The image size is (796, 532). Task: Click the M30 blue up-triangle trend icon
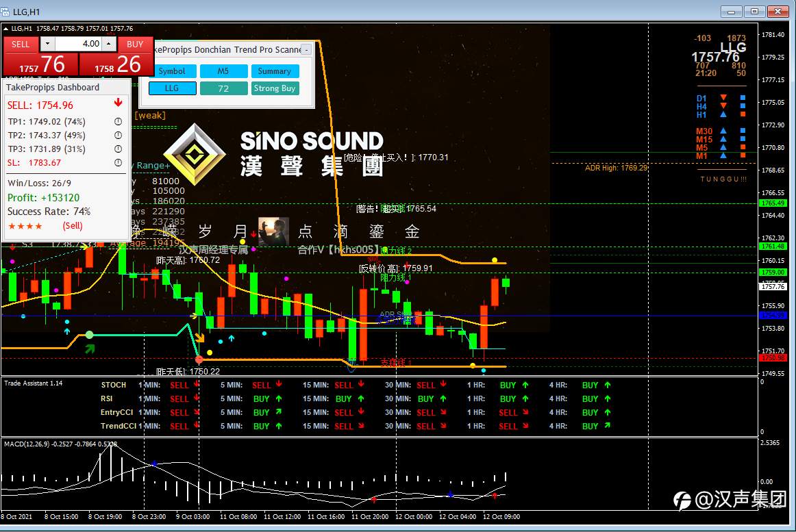click(x=723, y=131)
